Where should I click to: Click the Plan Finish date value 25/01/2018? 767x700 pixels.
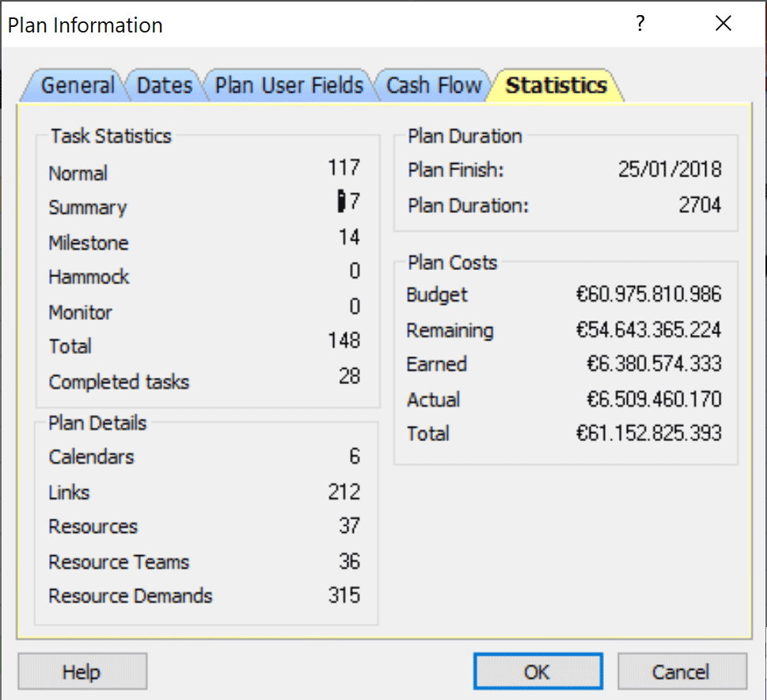[x=670, y=169]
